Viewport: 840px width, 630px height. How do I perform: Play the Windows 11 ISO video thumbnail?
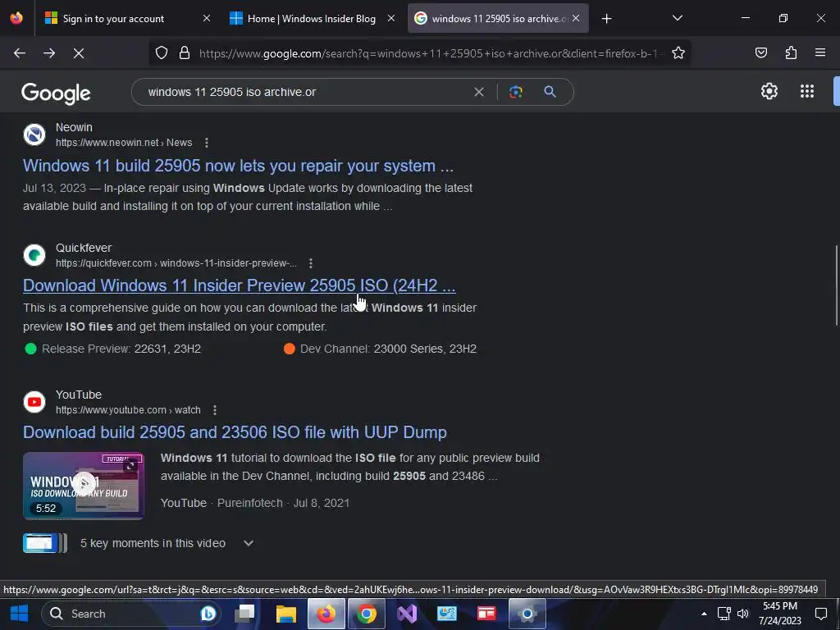click(x=83, y=486)
